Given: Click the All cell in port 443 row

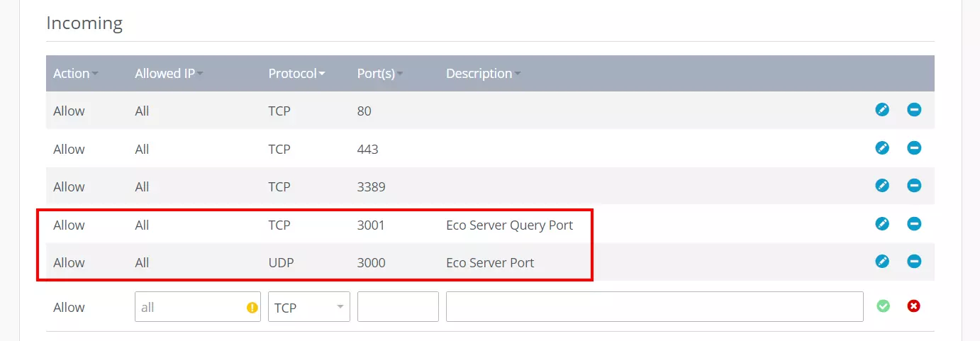Looking at the screenshot, I should click(142, 150).
